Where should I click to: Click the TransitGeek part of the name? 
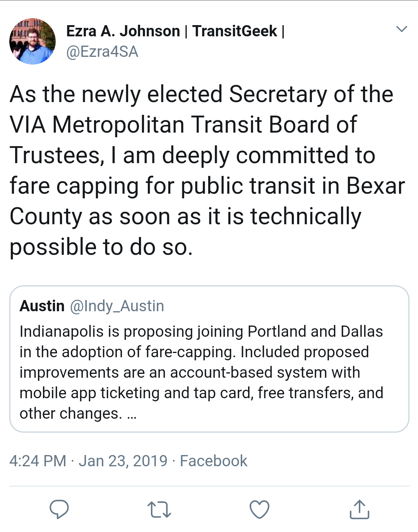pyautogui.click(x=235, y=31)
